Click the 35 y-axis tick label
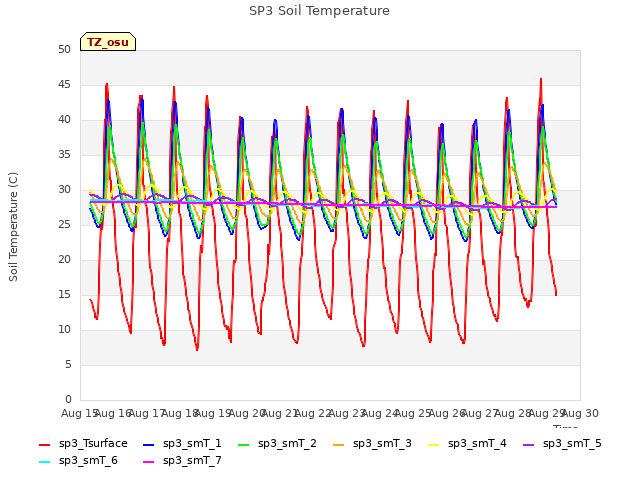This screenshot has width=640, height=480. click(x=64, y=155)
